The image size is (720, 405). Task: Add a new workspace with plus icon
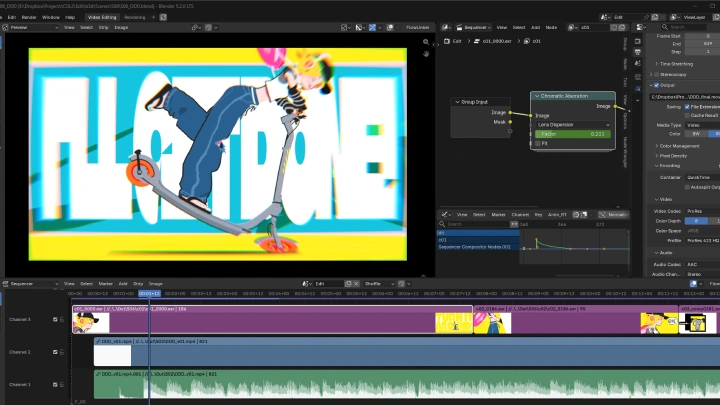pyautogui.click(x=153, y=17)
